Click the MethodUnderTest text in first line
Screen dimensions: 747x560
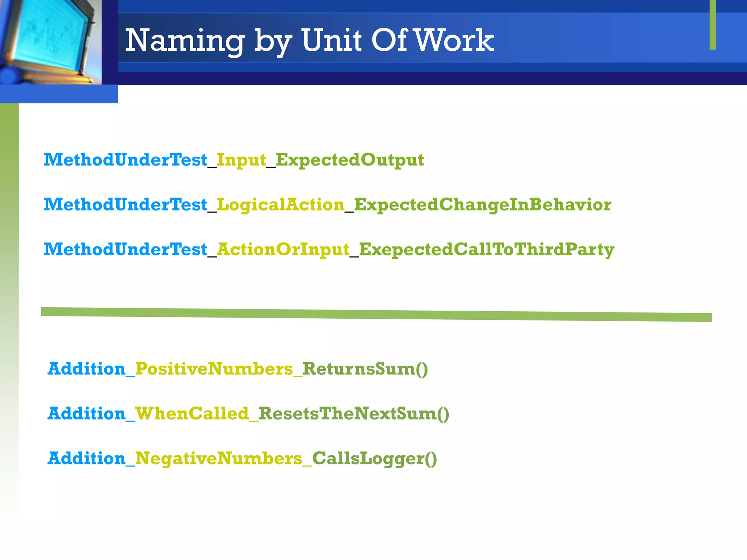click(x=125, y=160)
